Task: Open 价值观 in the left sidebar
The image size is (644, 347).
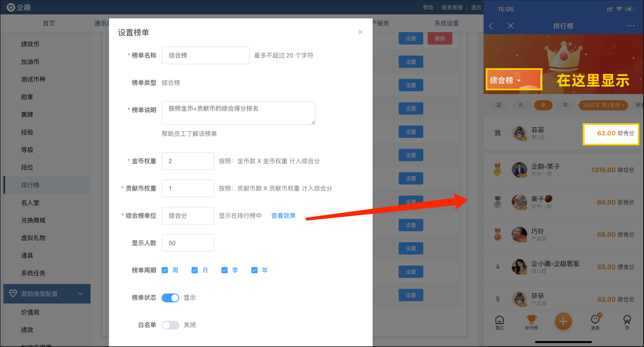Action: tap(30, 312)
